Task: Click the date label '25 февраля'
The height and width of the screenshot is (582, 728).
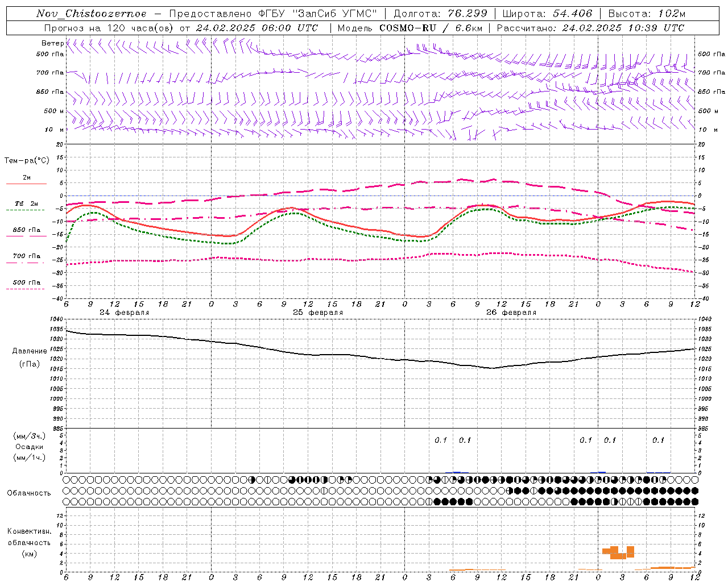Action: [318, 313]
